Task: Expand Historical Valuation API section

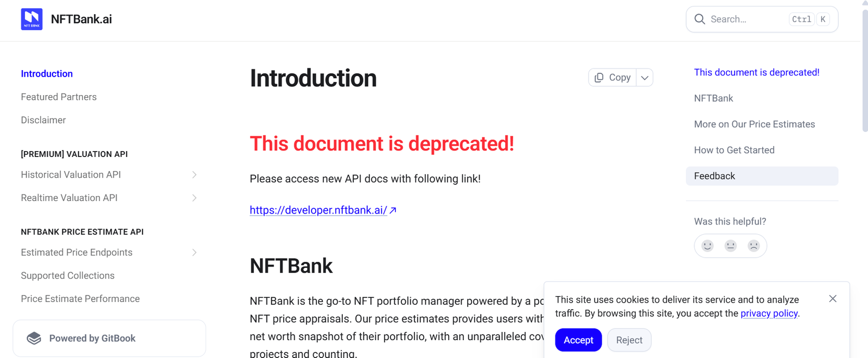Action: [194, 174]
